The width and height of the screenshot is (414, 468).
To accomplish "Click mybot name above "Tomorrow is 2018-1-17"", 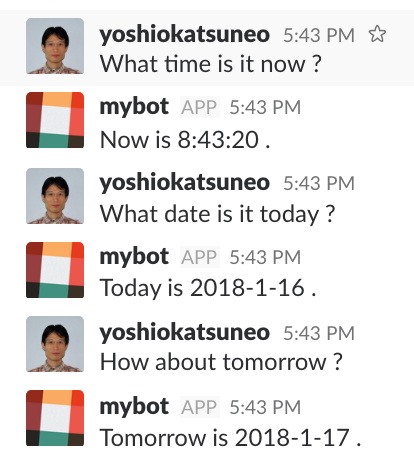I will [x=134, y=407].
